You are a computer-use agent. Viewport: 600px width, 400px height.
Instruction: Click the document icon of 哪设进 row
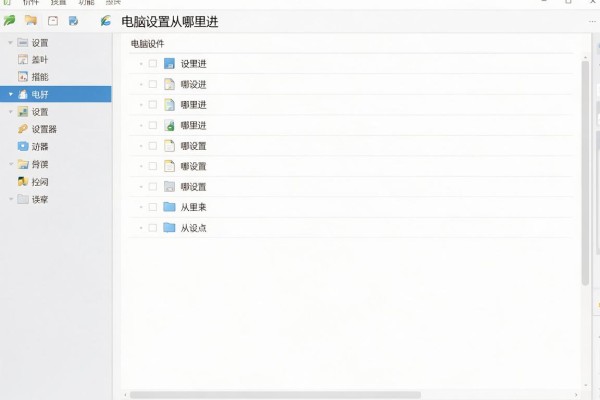pos(169,84)
